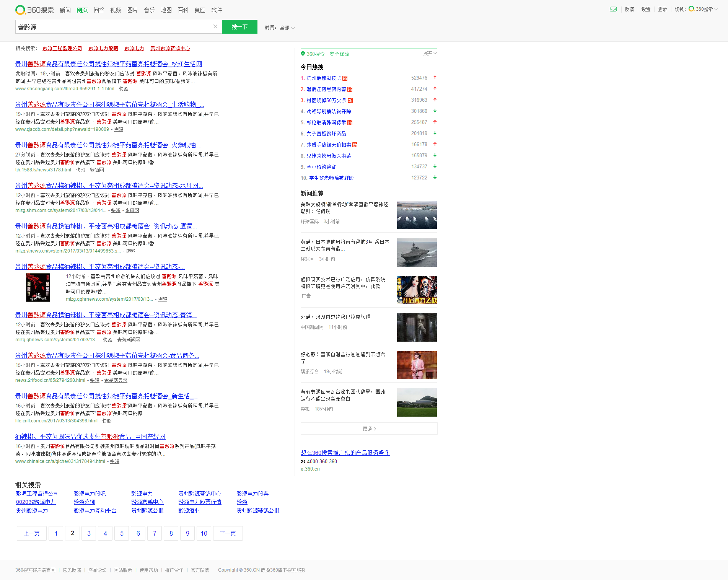Open the 良医 tab
Viewport: 728px width, 580px height.
coord(200,10)
